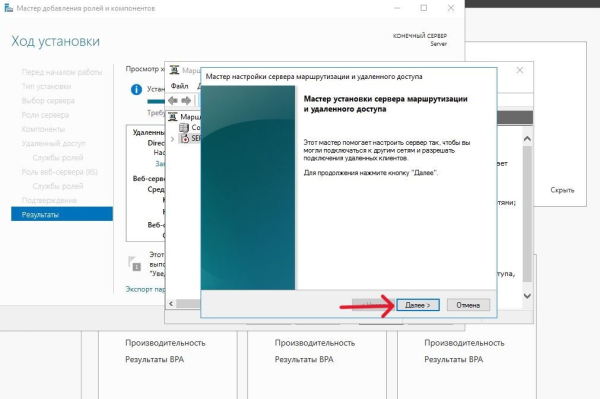Image resolution: width=600 pixels, height=399 pixels.
Task: Select Роль веб-сервера (IIS) step
Action: coord(59,172)
